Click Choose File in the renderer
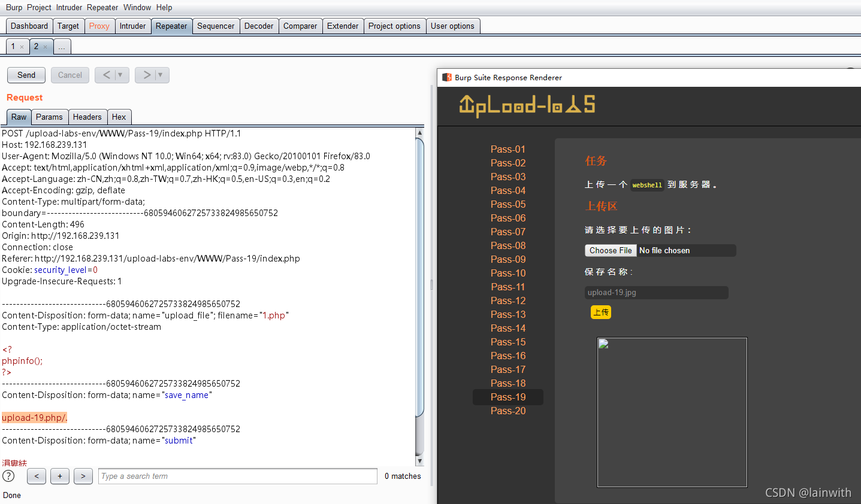This screenshot has width=861, height=504. [611, 250]
